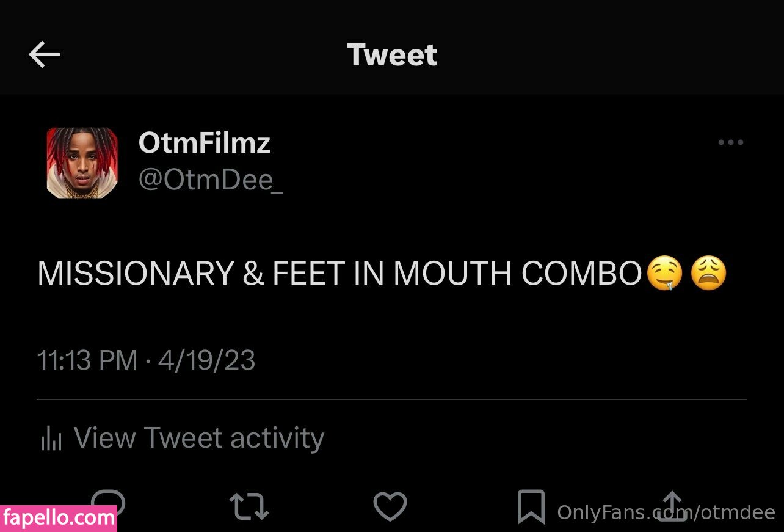The width and height of the screenshot is (784, 532).
Task: Click the pink fapello.com watermark
Action: click(x=59, y=519)
